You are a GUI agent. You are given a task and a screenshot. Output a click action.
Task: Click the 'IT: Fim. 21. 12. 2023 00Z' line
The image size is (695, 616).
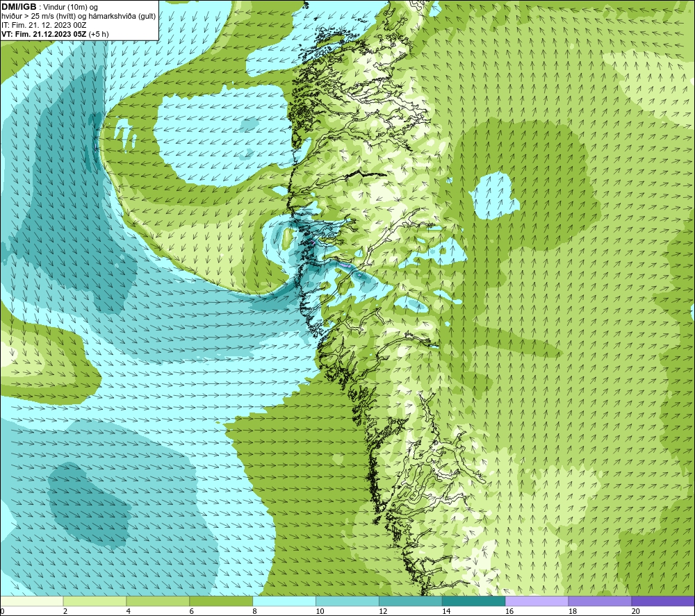pyautogui.click(x=44, y=25)
